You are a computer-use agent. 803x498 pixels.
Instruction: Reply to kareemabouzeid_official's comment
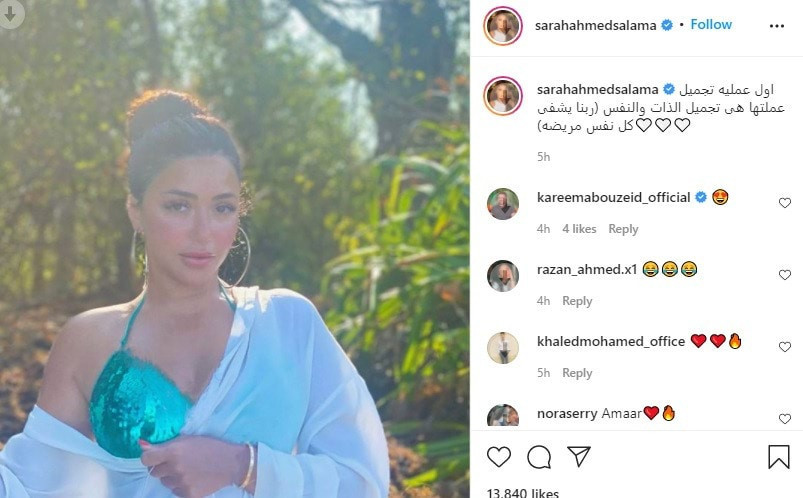coord(623,229)
